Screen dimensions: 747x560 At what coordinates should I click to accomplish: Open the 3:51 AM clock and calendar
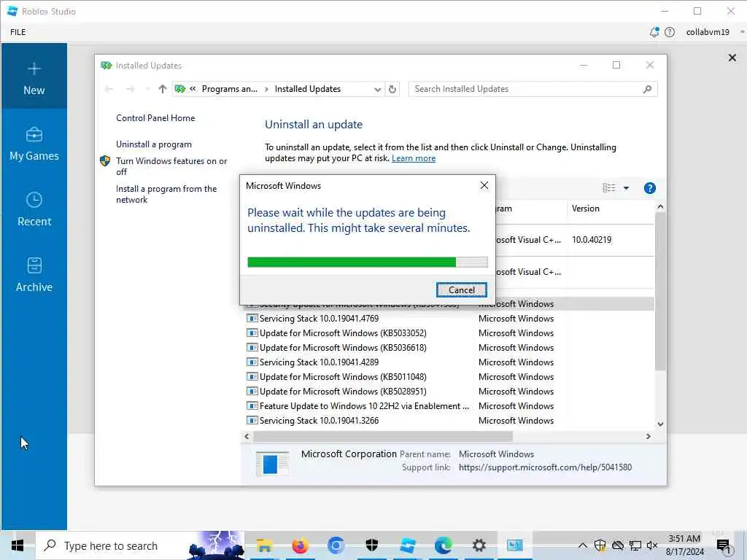(684, 545)
